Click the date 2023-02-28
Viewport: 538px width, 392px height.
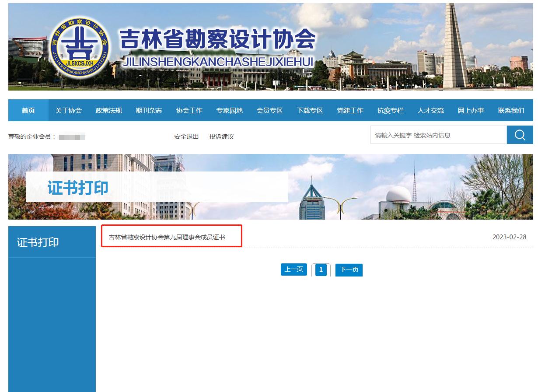click(510, 237)
